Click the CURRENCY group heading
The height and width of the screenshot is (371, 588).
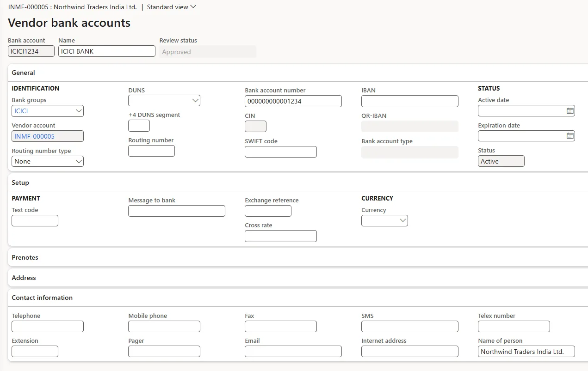(377, 198)
